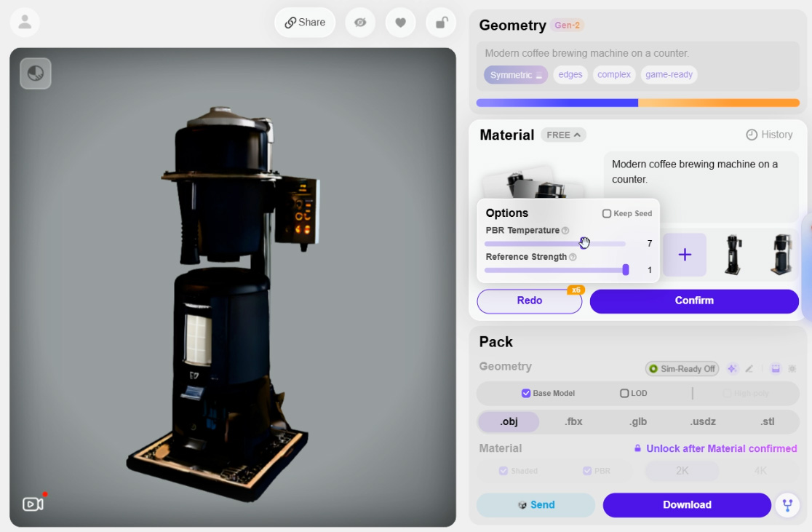
Task: Click the sparkle icon next to Sim-Ready
Action: [x=732, y=369]
